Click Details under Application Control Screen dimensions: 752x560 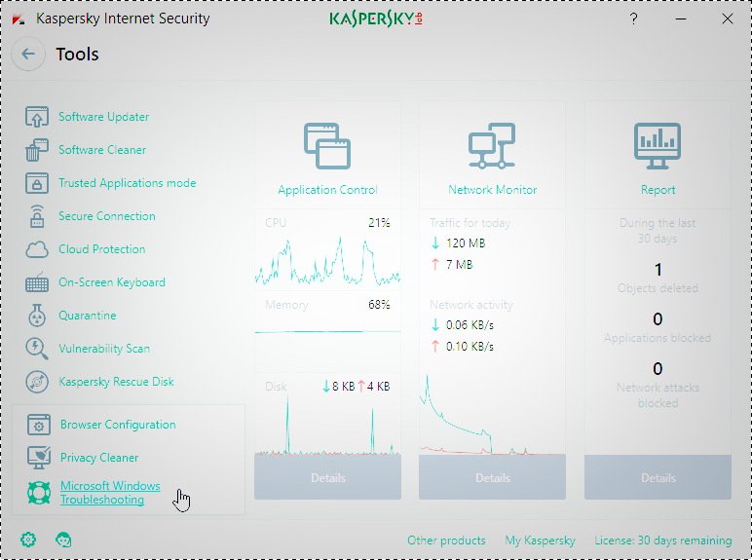(x=327, y=477)
